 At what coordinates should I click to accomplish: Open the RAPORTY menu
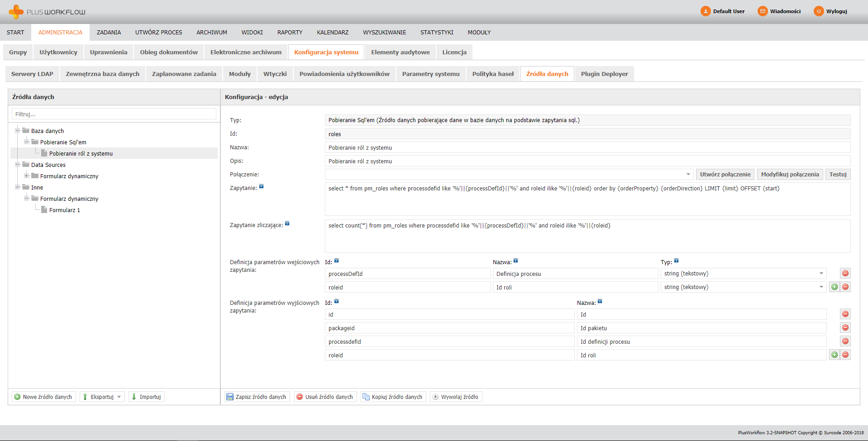click(x=290, y=33)
